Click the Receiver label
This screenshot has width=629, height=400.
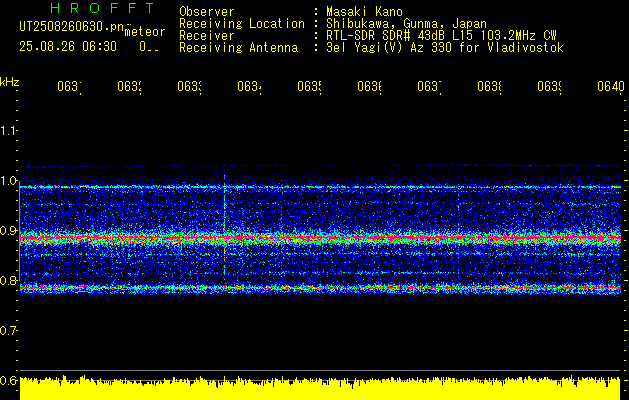click(x=207, y=36)
